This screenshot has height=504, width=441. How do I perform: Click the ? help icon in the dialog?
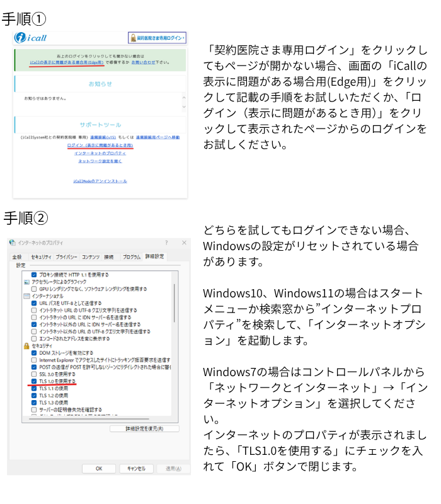pyautogui.click(x=166, y=243)
